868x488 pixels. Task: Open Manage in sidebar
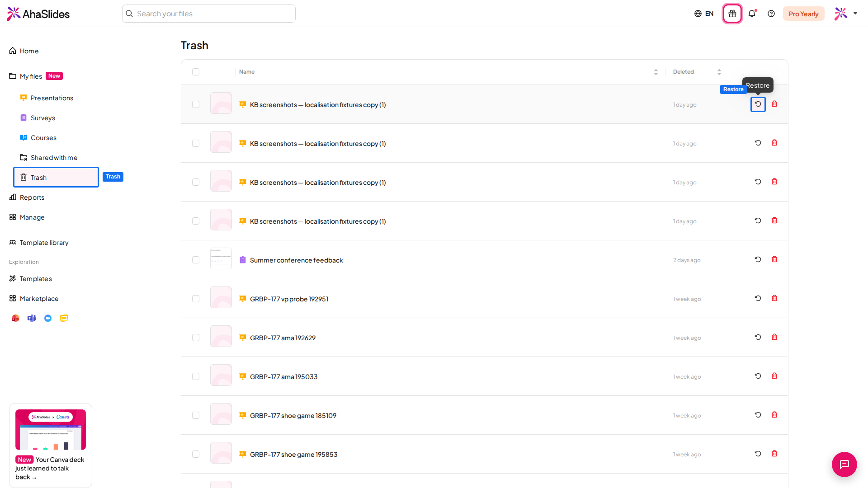coord(27,217)
